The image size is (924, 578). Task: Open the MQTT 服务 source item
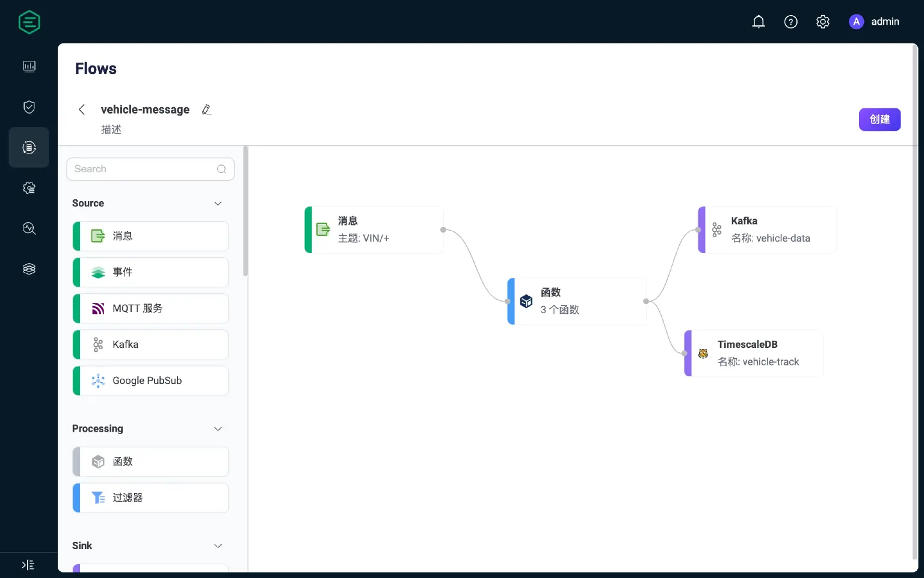(150, 308)
